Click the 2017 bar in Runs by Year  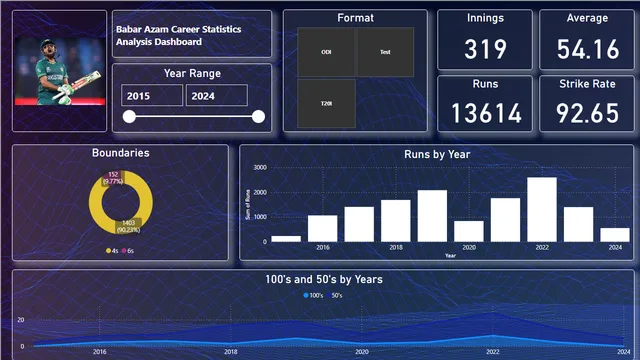click(359, 224)
